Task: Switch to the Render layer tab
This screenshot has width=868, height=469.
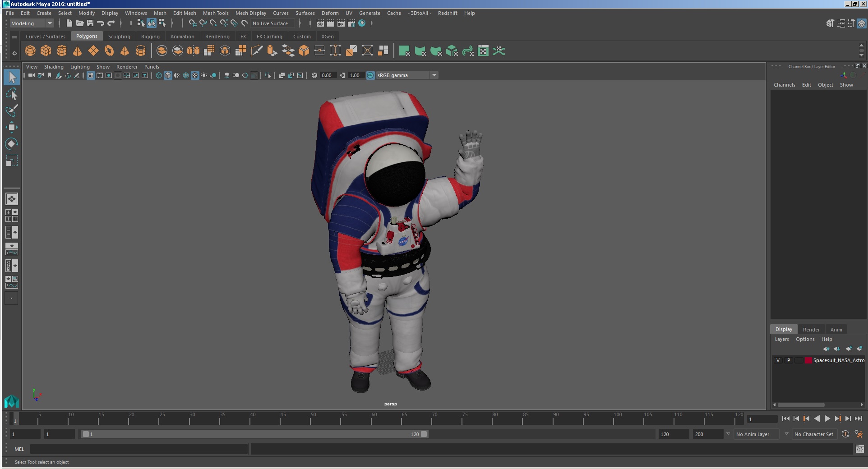Action: coord(811,329)
